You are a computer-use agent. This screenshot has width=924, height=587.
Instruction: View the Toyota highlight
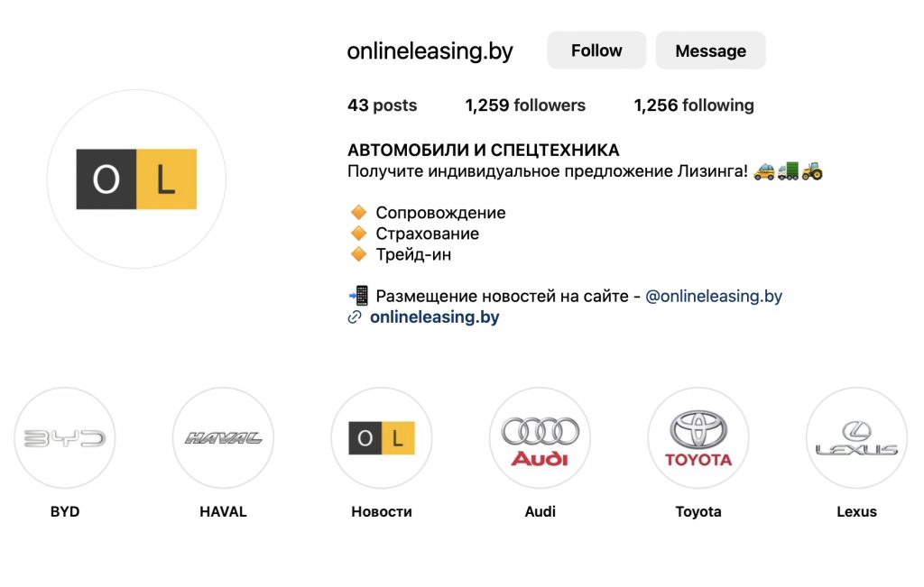click(x=698, y=438)
